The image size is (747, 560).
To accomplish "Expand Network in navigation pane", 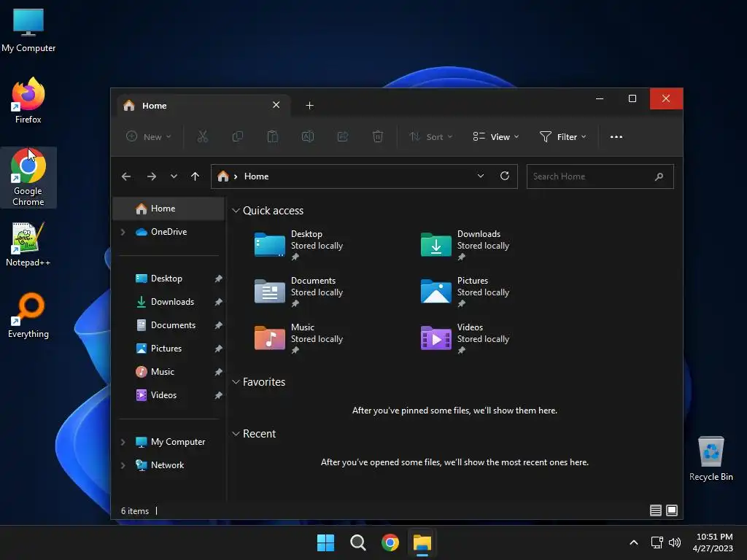I will pos(123,465).
